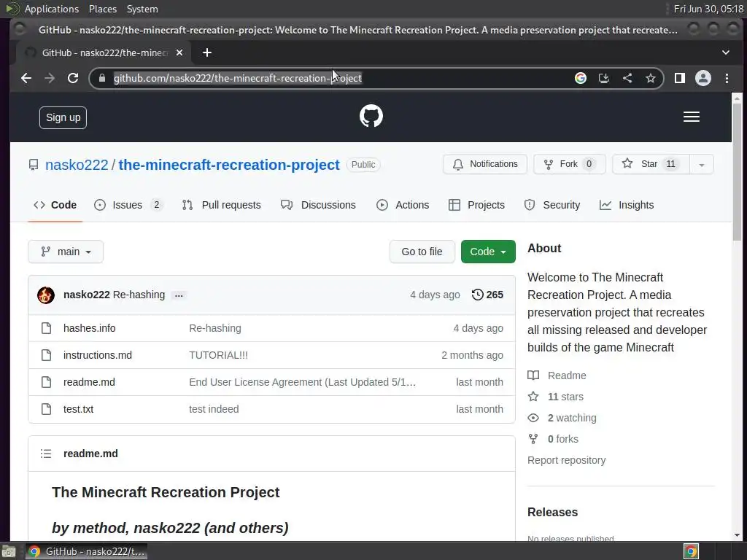Click file icon beside instructions.md
The width and height of the screenshot is (747, 560).
tap(46, 355)
